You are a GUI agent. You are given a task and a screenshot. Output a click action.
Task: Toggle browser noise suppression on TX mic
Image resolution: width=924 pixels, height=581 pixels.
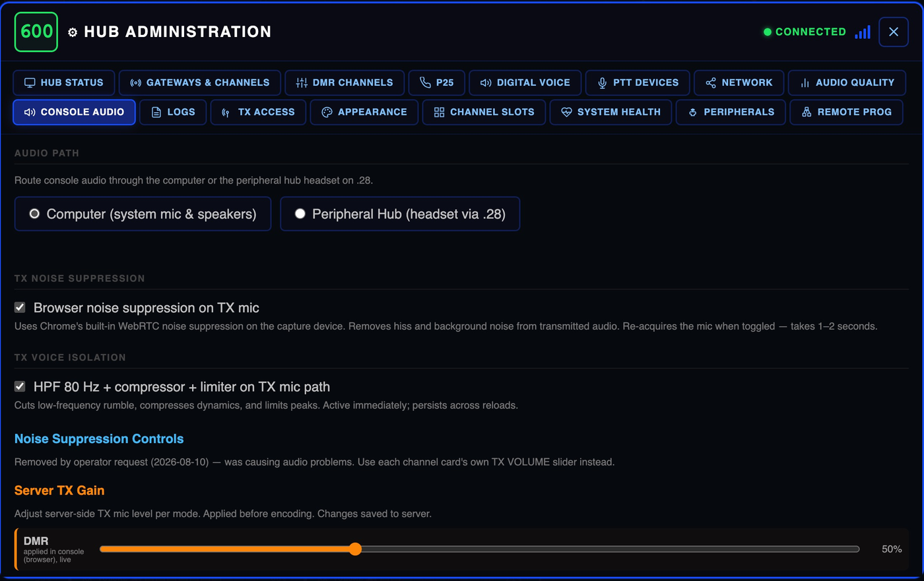20,308
